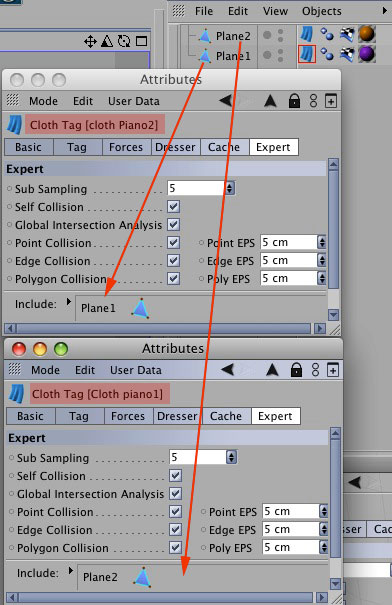Open the Object Manager File menu

coord(204,11)
